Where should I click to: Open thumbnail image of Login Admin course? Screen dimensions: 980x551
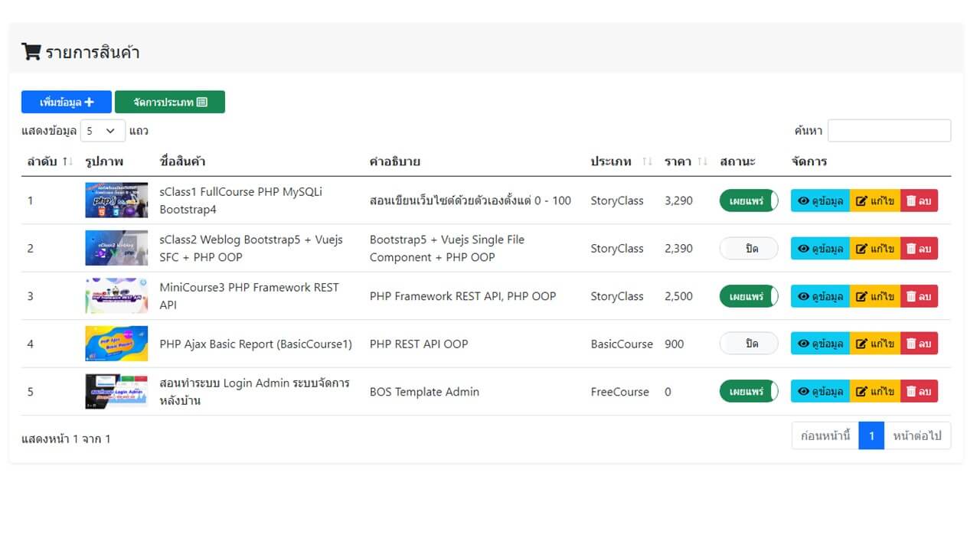tap(116, 391)
